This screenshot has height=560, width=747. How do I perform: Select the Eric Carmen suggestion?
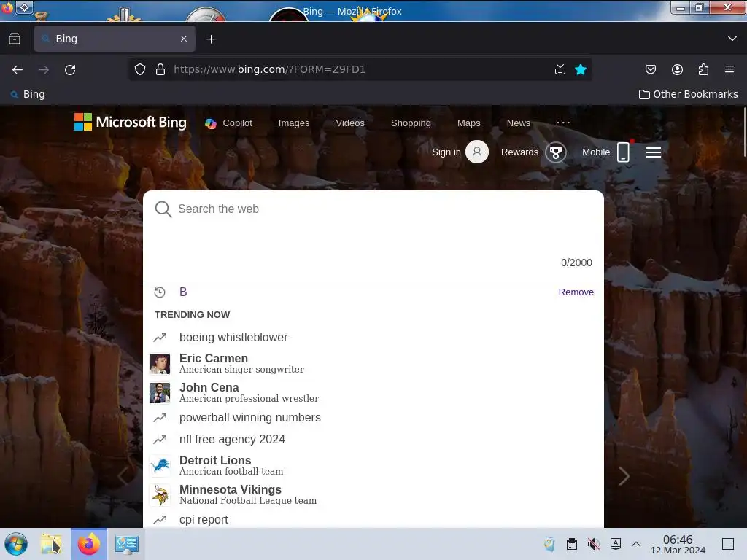pos(373,363)
